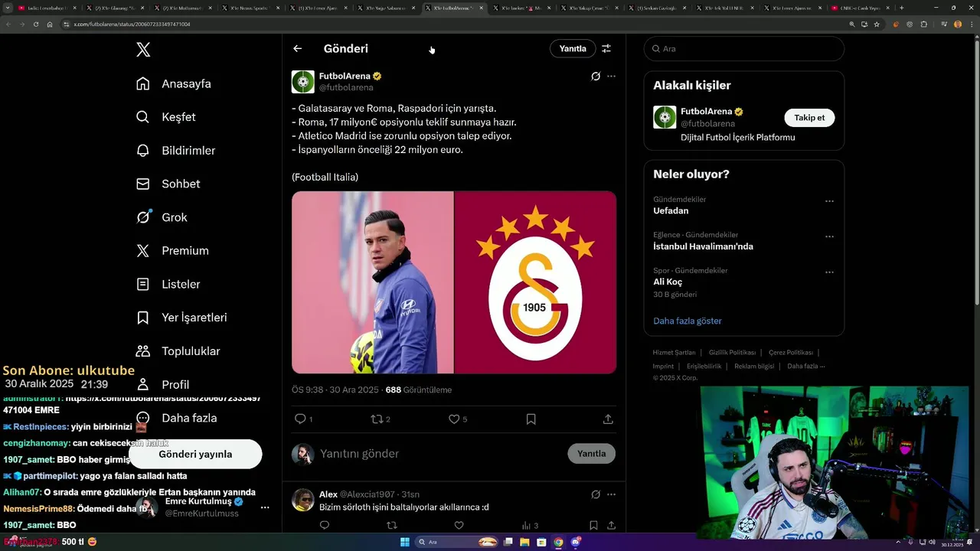Like Alex's reply heart icon
The width and height of the screenshot is (980, 551).
click(x=459, y=525)
